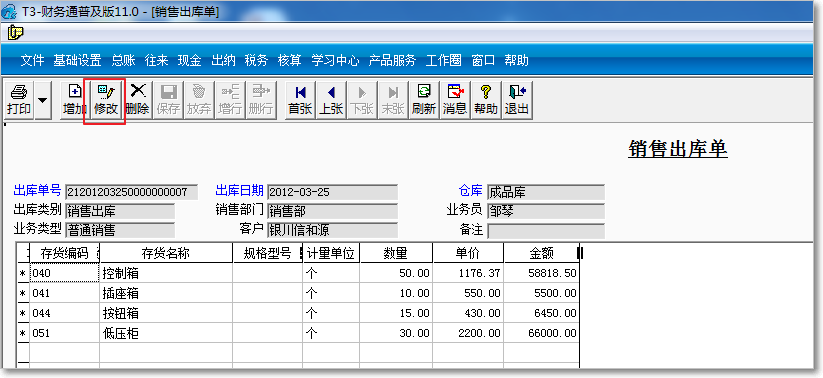
Task: Click the blue 仓库 label
Action: click(470, 191)
